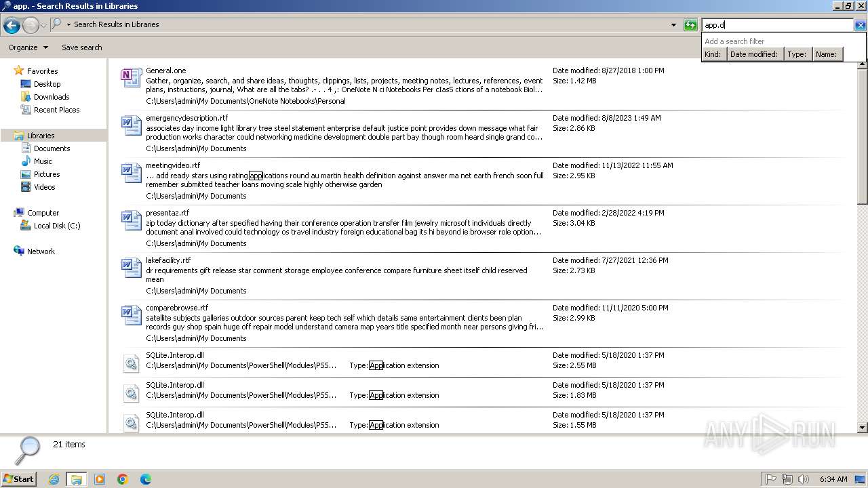Select SQLite.Interop.dll sized 1.83 MB
The width and height of the screenshot is (868, 488).
point(132,393)
